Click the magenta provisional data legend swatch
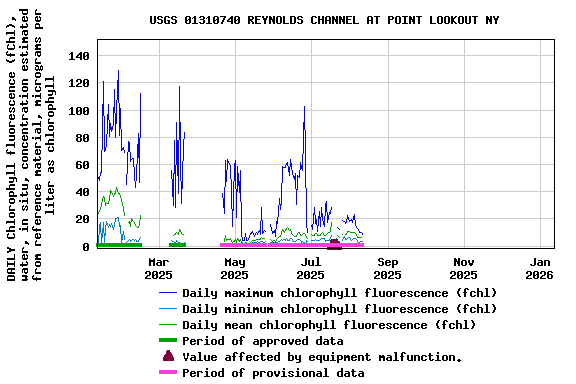Viewport: 576px width, 384px height. click(168, 372)
